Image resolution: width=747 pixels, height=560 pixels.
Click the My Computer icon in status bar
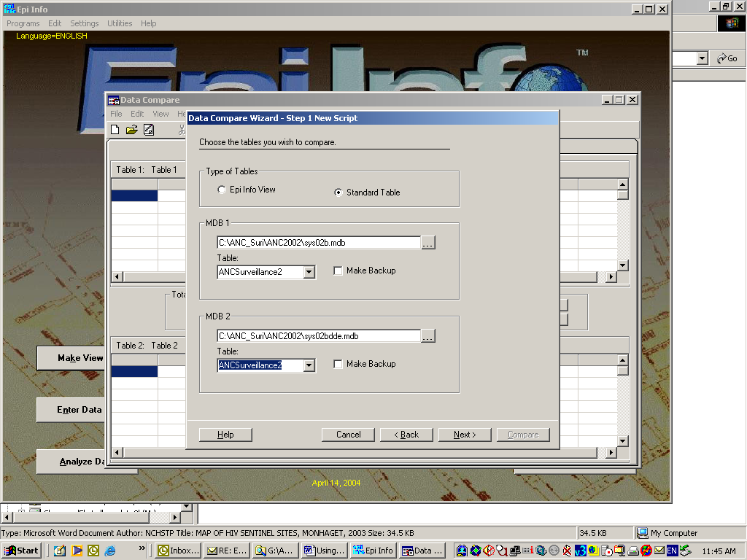pyautogui.click(x=643, y=533)
